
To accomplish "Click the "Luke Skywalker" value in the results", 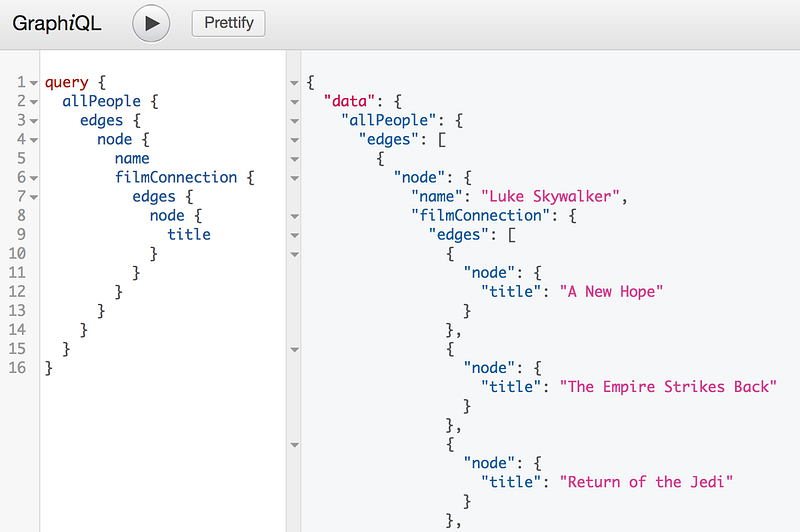I will (x=552, y=196).
